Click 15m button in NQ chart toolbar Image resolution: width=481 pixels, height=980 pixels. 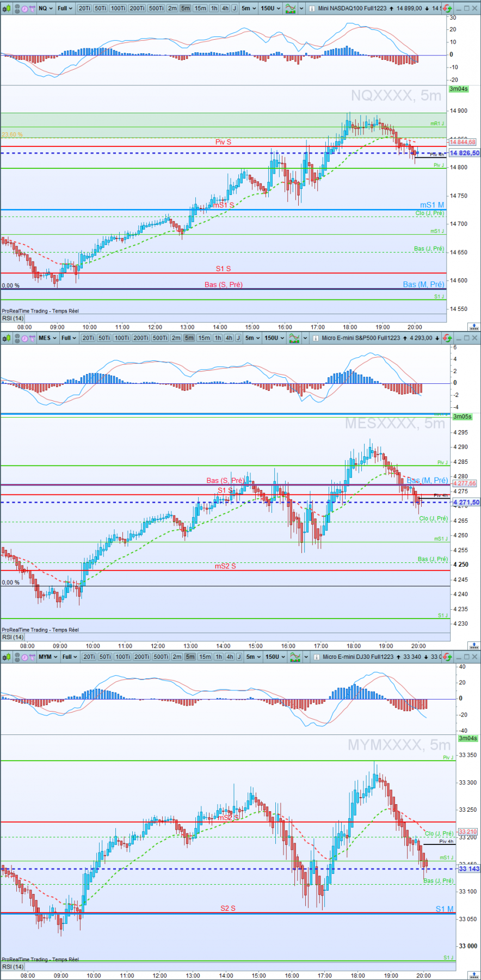click(x=200, y=8)
